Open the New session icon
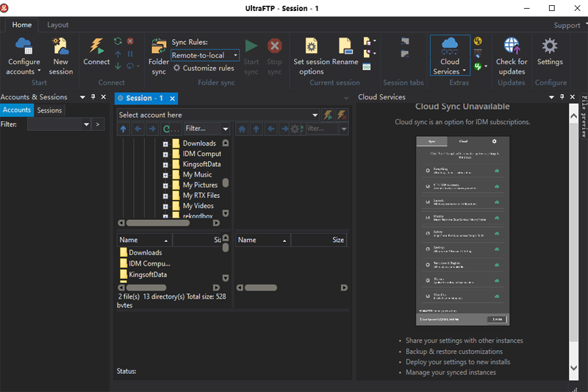The height and width of the screenshot is (392, 588). pyautogui.click(x=60, y=47)
